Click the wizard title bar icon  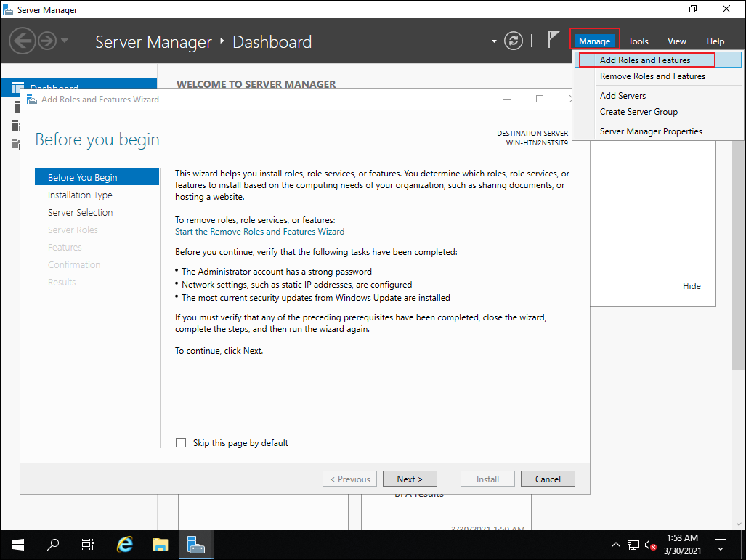(32, 99)
